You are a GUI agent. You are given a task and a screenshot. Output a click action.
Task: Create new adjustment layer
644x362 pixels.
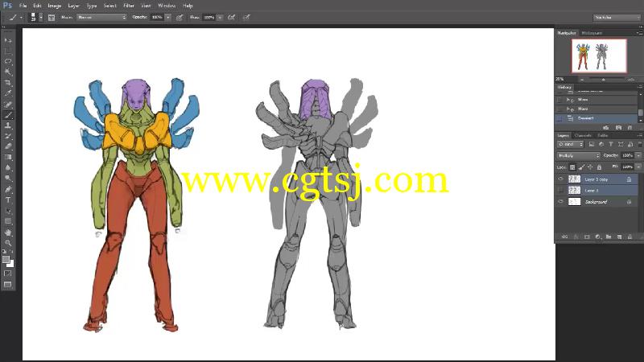pos(597,237)
